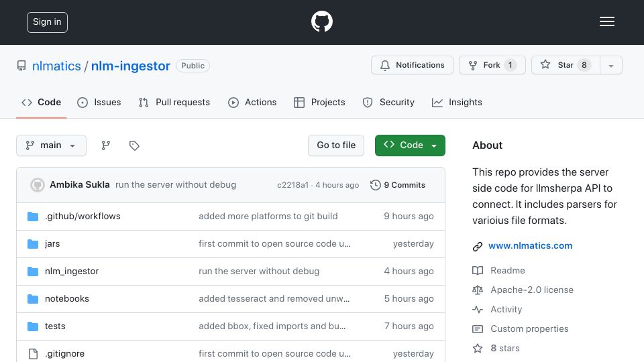
Task: Click the Readme book icon
Action: pos(477,270)
